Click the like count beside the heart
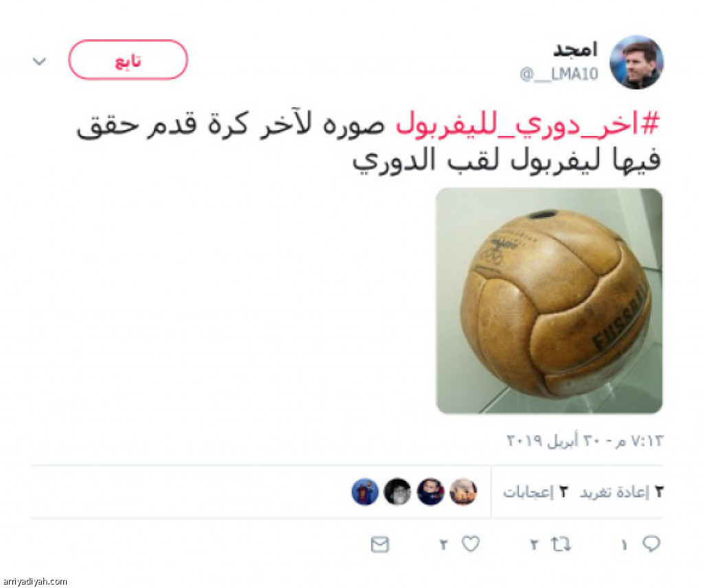704x588 pixels. pyautogui.click(x=443, y=545)
